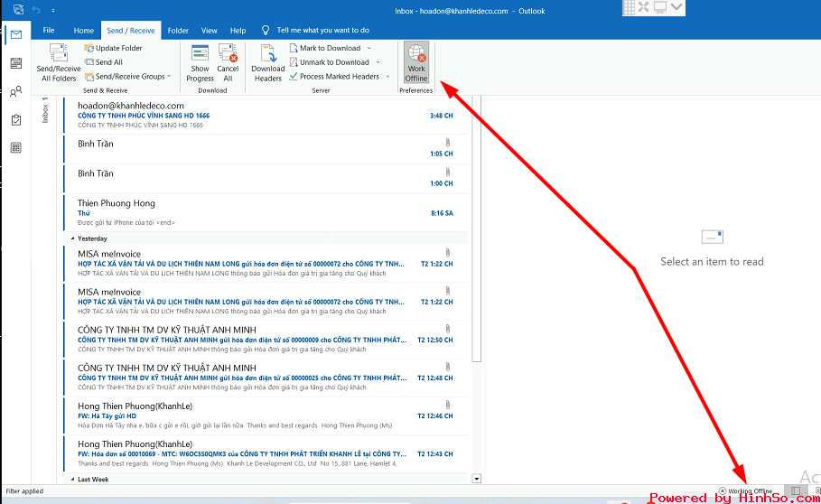Image resolution: width=821 pixels, height=504 pixels.
Task: Switch to the Home ribbon tab
Action: coord(84,31)
